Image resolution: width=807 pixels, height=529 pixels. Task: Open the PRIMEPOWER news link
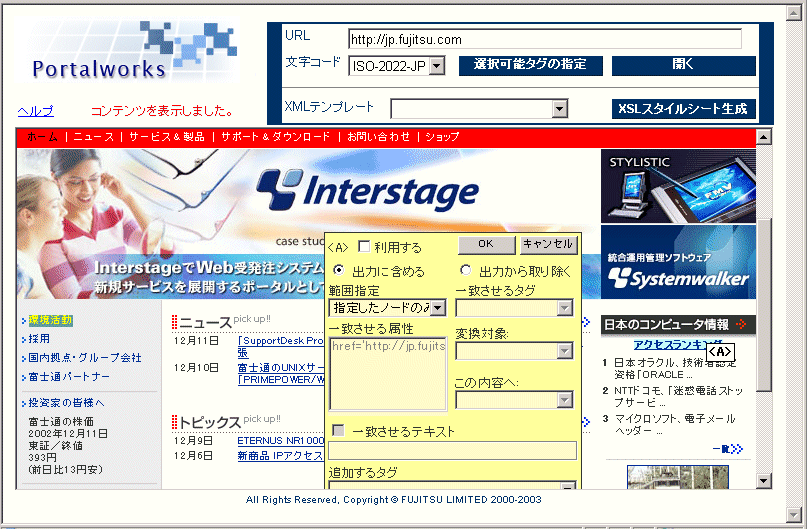pos(281,380)
